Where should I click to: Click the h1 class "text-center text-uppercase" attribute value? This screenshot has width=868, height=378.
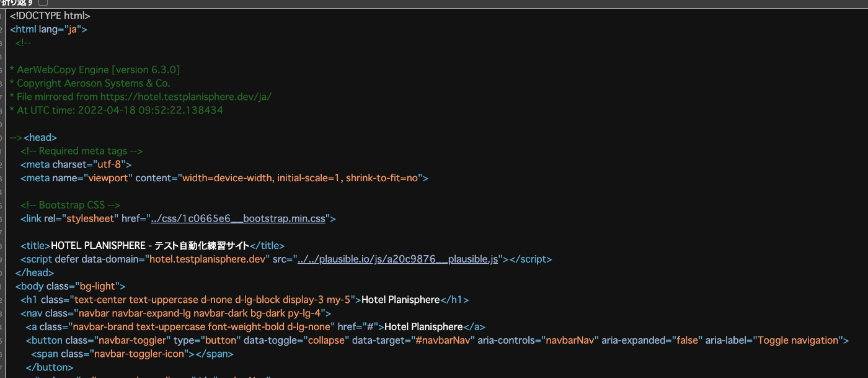pos(213,300)
